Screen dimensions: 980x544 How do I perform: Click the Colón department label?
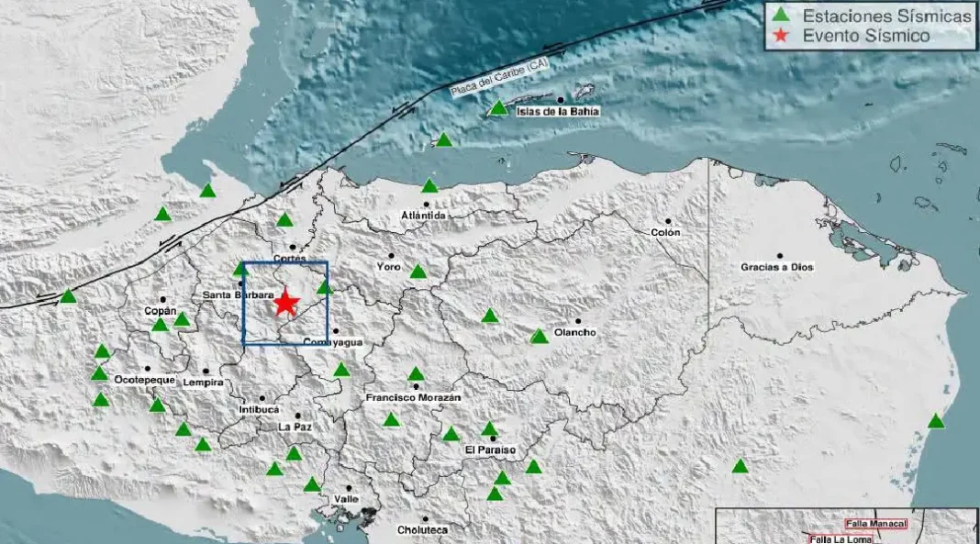[665, 232]
